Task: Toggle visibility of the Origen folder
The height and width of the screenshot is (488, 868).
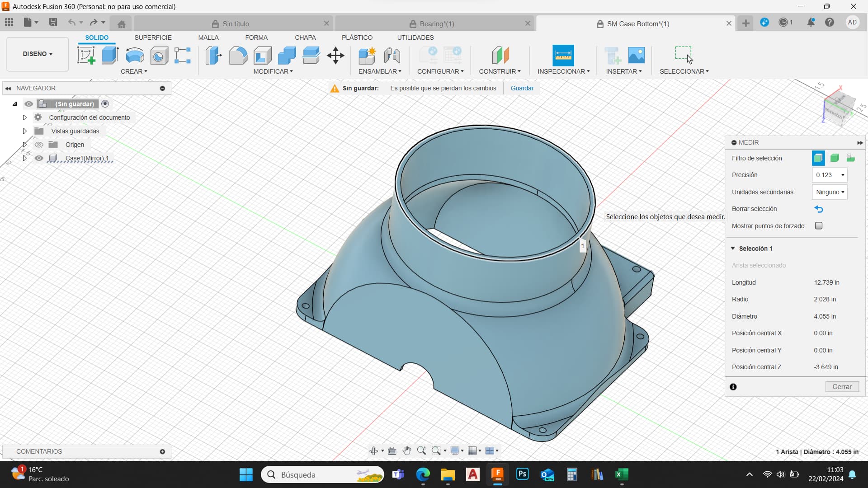Action: 39,145
